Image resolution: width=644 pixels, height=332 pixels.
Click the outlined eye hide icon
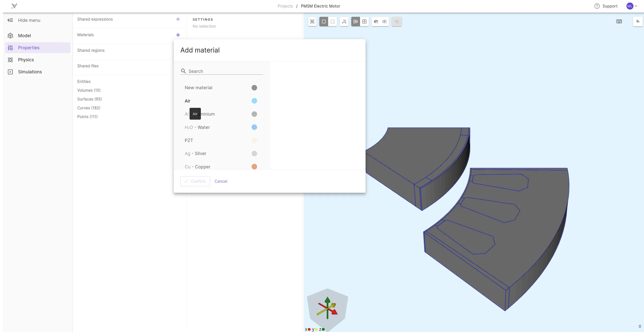click(384, 22)
